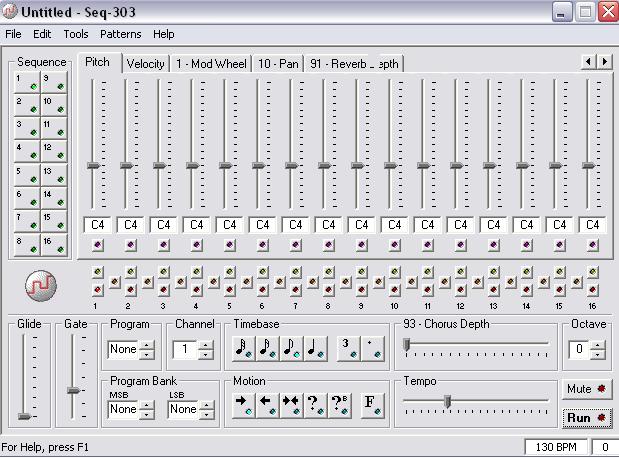This screenshot has height=458, width=619.
Task: Toggle Sequence pattern 1 button
Action: pyautogui.click(x=27, y=83)
